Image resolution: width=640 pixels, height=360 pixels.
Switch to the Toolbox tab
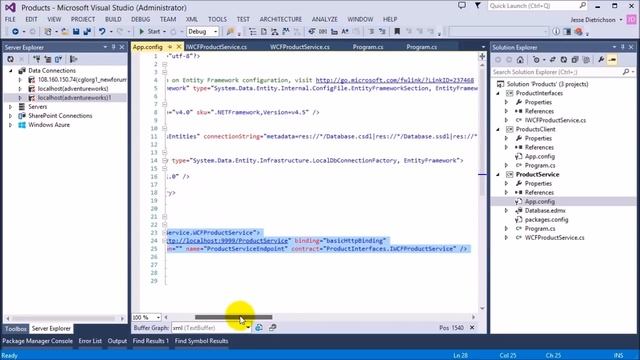[16, 328]
